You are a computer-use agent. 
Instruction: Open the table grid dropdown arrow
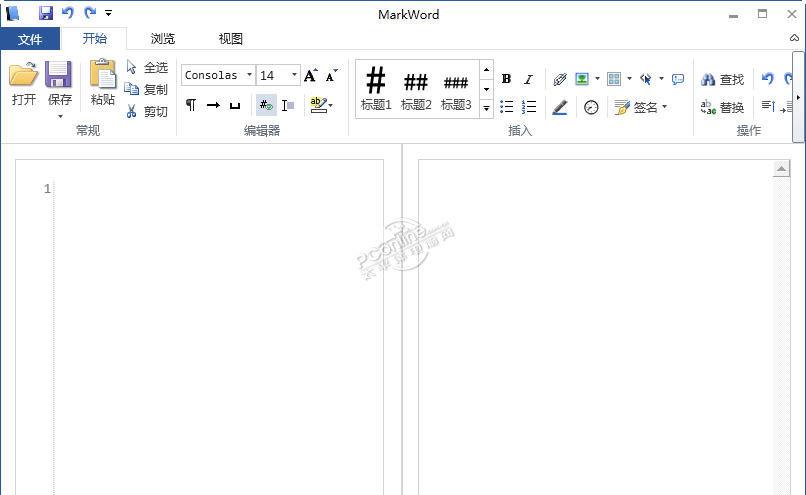[630, 79]
